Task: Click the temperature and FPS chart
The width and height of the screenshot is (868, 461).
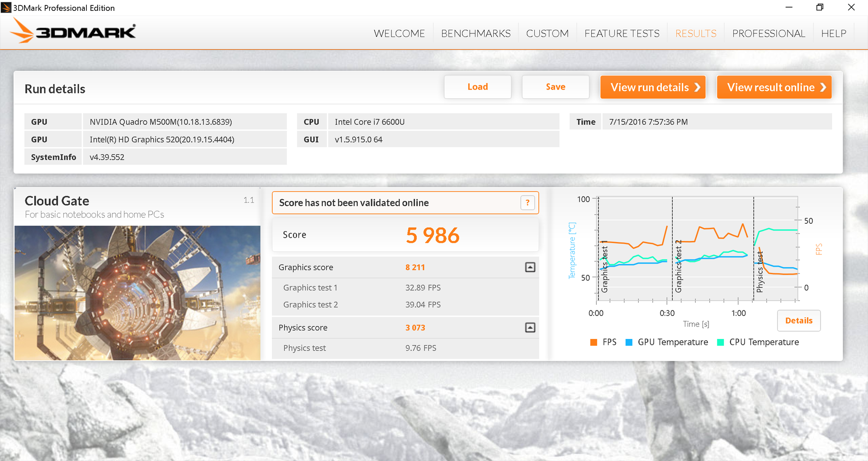Action: tap(698, 249)
